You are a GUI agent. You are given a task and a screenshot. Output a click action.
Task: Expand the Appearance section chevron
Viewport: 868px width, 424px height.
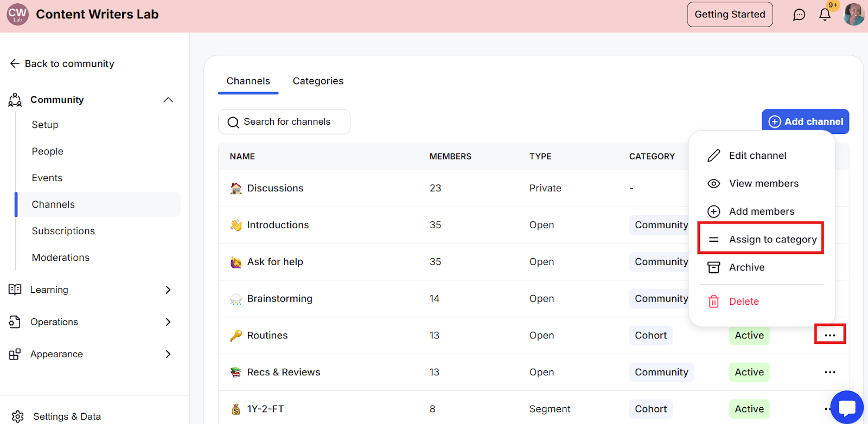[x=168, y=354]
